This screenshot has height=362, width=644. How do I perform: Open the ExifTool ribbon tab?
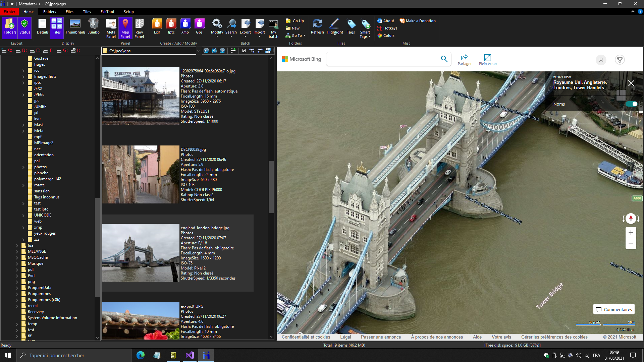pos(107,12)
